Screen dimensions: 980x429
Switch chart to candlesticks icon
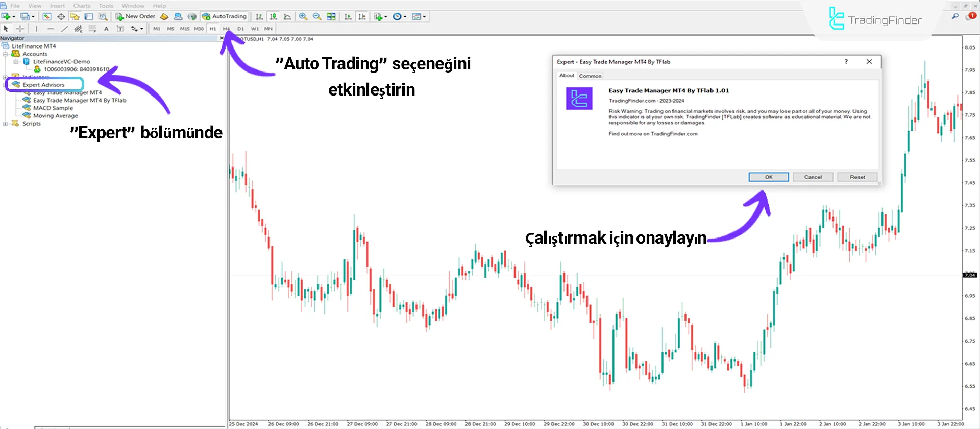click(x=274, y=16)
